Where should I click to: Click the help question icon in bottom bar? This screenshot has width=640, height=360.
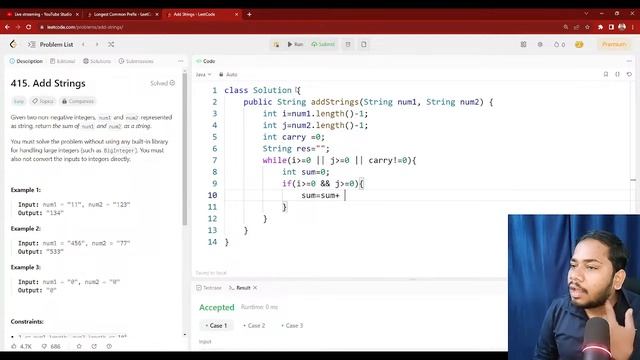click(109, 347)
